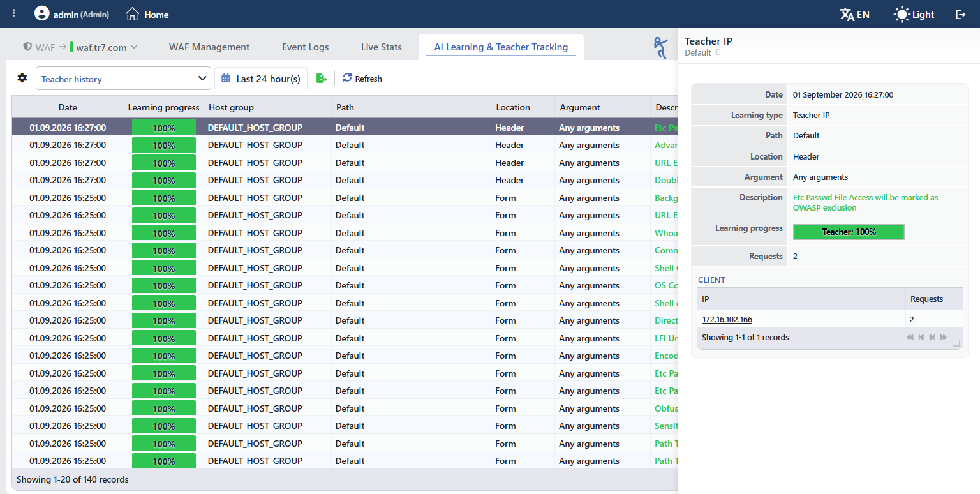Select the AI Learning & Teacher Tracking tab

501,47
